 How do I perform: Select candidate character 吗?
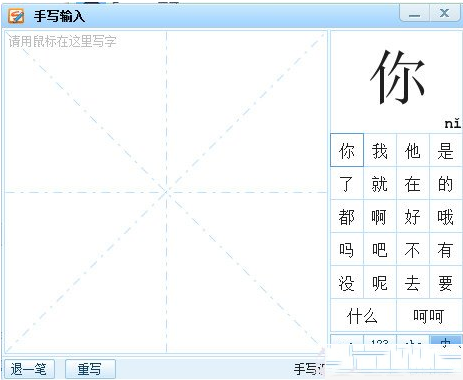(347, 250)
